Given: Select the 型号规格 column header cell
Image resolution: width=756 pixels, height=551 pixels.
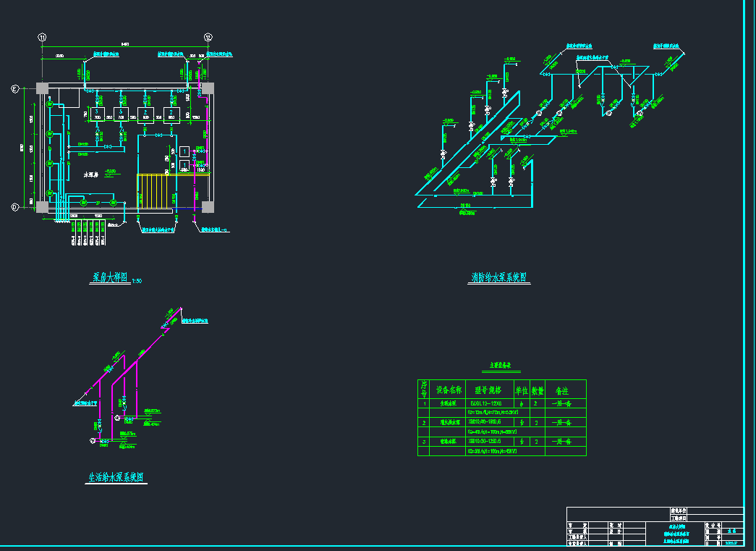Looking at the screenshot, I should (x=488, y=389).
